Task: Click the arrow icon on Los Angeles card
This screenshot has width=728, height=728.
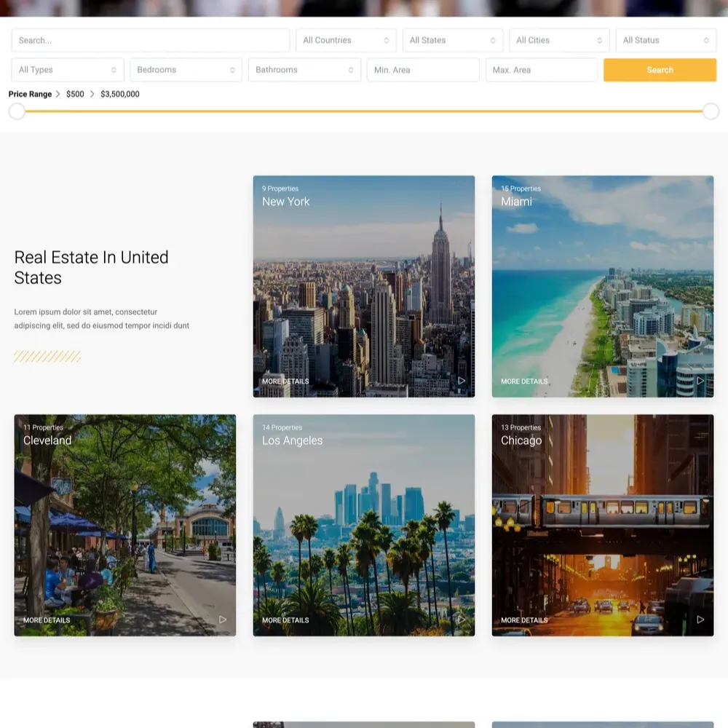Action: (x=462, y=620)
